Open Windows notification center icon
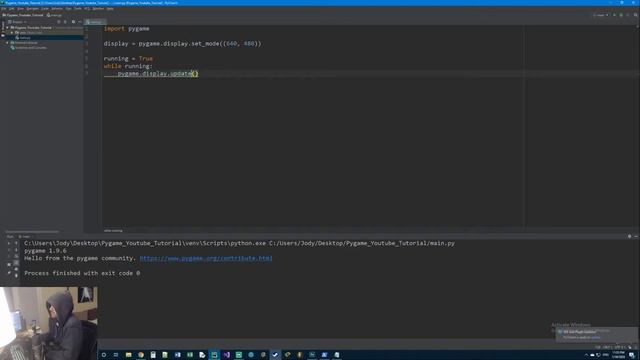This screenshot has height=360, width=640. coord(632,355)
